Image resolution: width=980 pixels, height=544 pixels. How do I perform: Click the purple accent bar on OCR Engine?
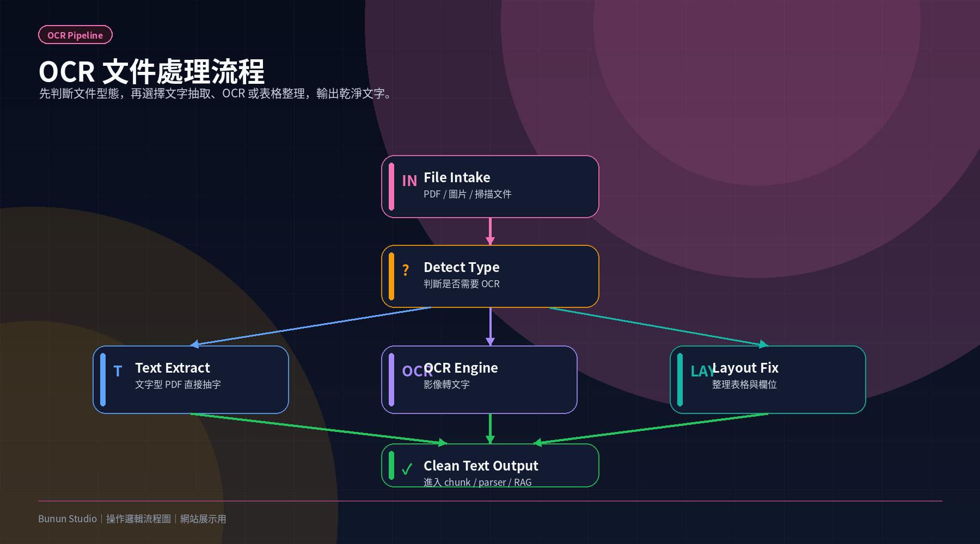click(x=391, y=380)
